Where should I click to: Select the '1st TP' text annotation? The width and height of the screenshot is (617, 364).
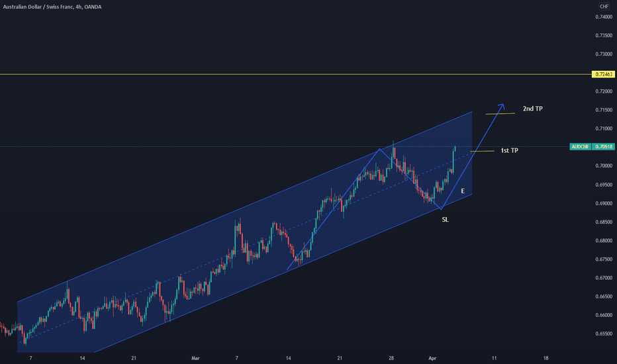click(x=509, y=151)
